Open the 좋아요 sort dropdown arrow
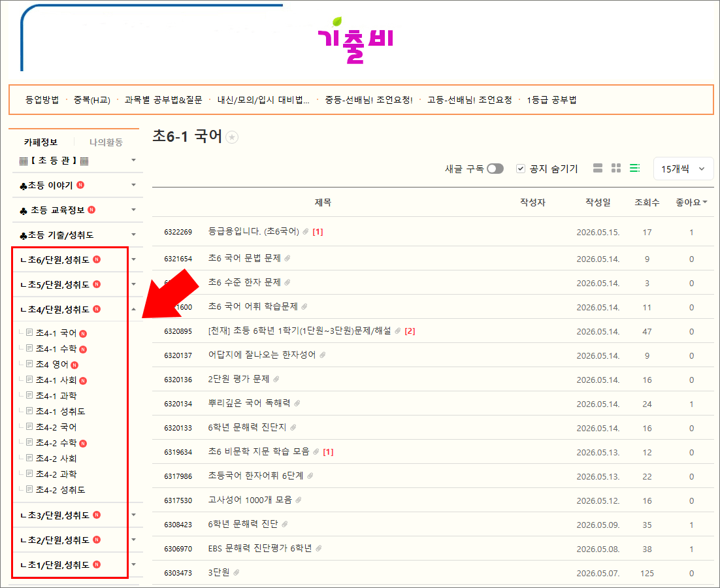 [705, 203]
